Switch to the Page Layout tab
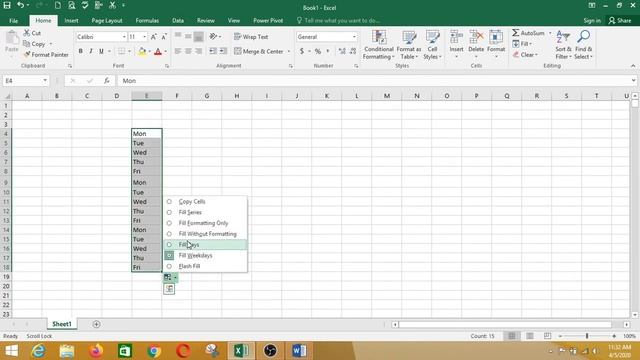 click(x=107, y=20)
